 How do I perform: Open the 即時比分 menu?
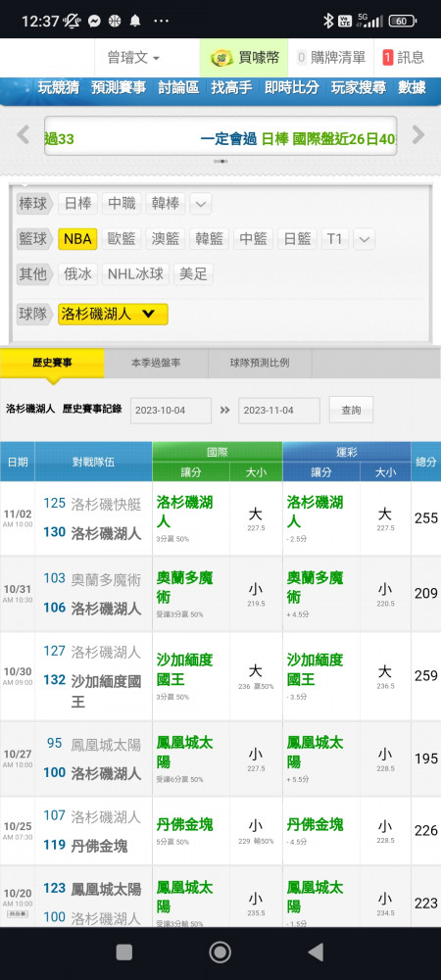coord(291,87)
